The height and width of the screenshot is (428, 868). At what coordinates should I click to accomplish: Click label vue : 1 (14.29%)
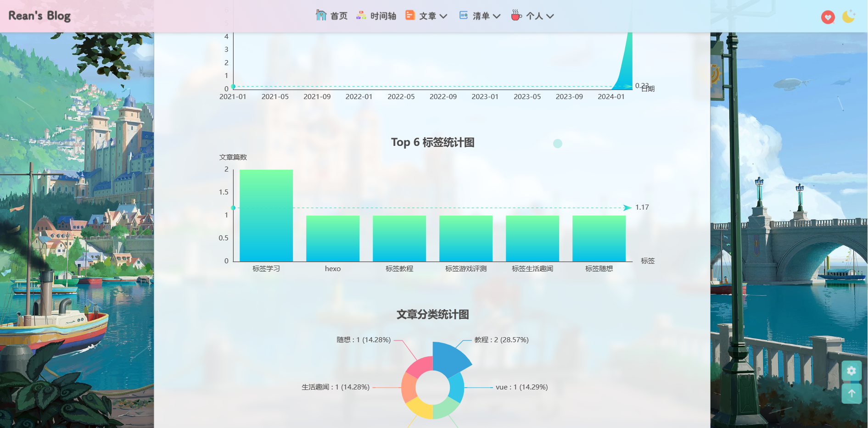tap(522, 387)
